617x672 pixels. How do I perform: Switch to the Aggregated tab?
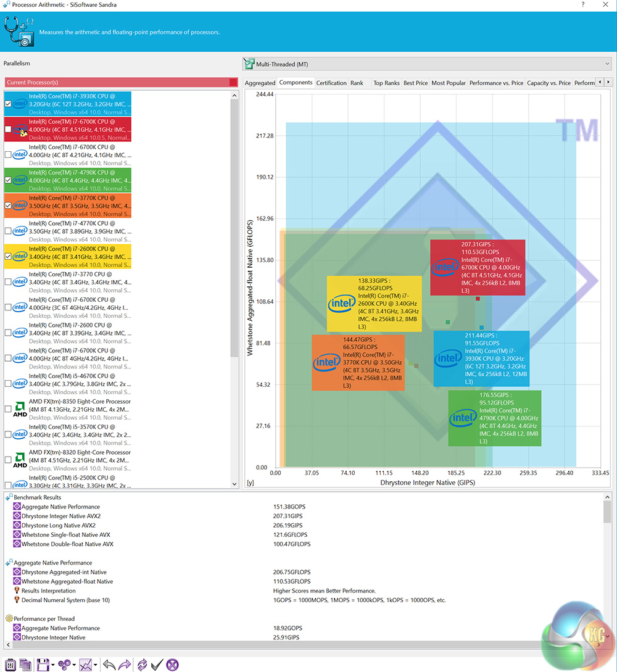pyautogui.click(x=260, y=83)
